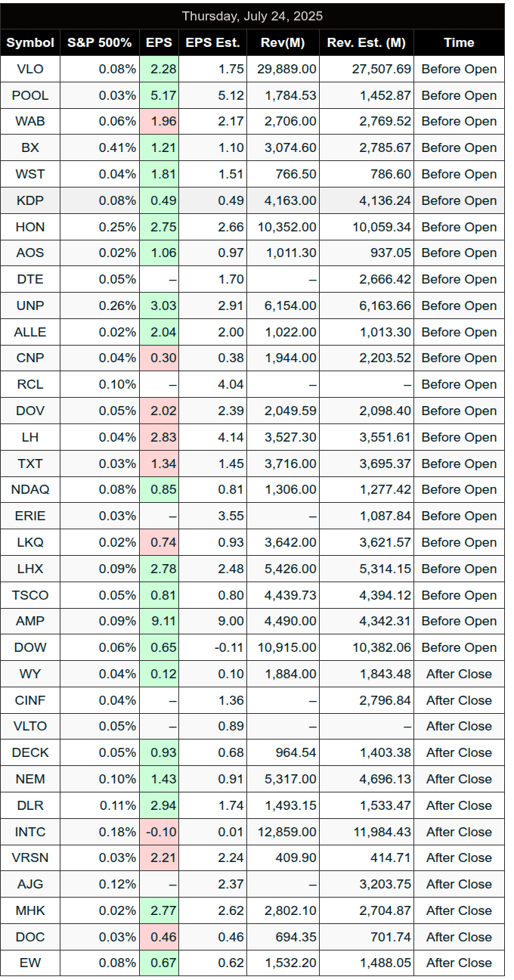Image resolution: width=514 pixels, height=980 pixels.
Task: Sort by the Symbol column header
Action: [30, 42]
